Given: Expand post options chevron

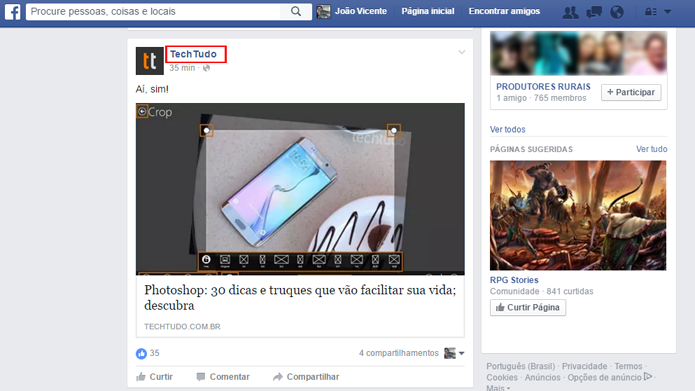Looking at the screenshot, I should tap(461, 52).
